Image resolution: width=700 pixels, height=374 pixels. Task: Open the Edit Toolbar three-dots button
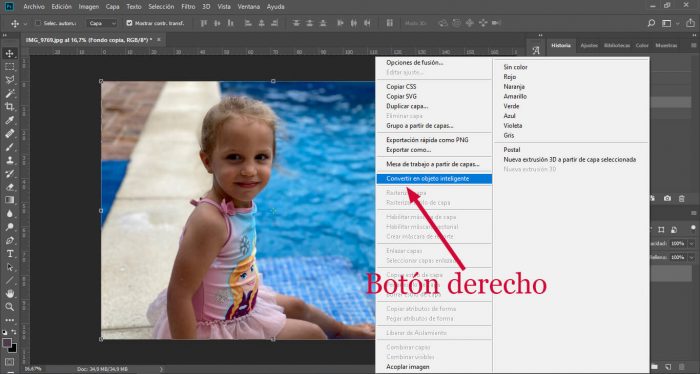tap(9, 320)
